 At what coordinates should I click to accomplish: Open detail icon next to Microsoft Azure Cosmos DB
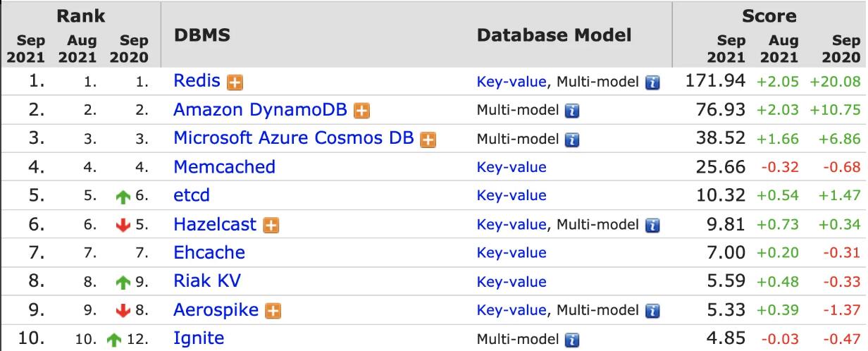point(428,140)
